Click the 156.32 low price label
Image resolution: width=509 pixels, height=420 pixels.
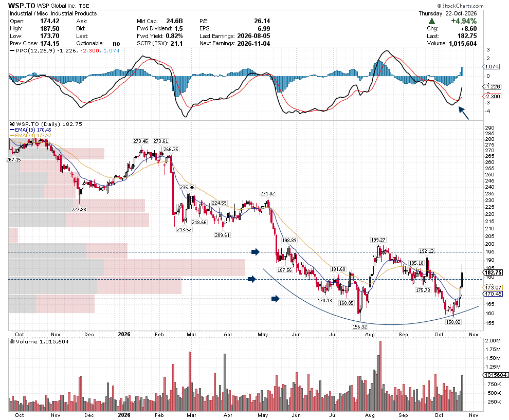pos(360,326)
